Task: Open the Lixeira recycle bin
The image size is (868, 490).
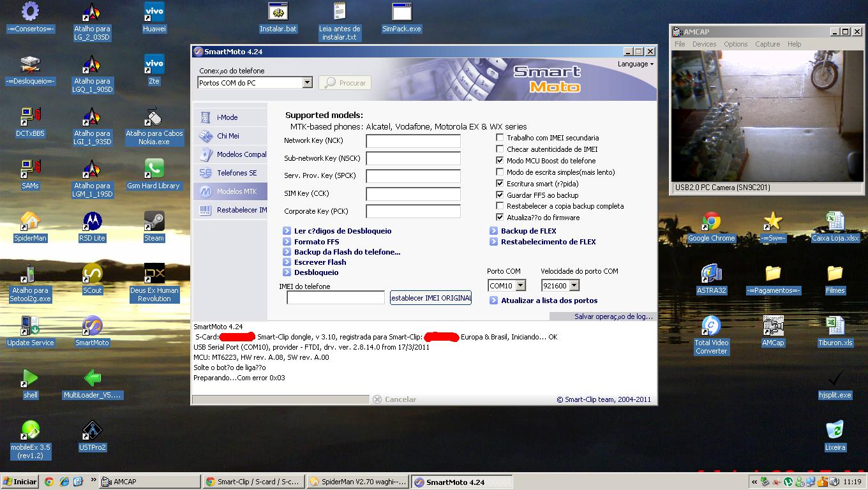Action: tap(835, 430)
